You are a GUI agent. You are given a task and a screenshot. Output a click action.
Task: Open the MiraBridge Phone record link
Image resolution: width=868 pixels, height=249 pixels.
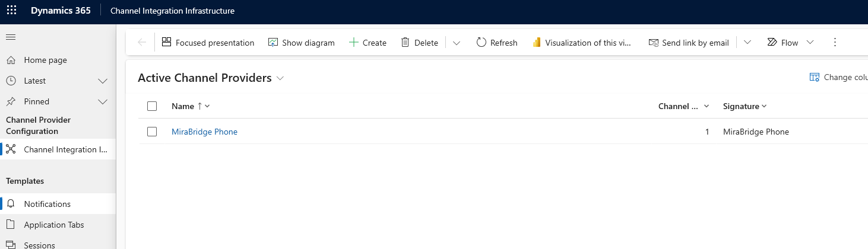204,132
